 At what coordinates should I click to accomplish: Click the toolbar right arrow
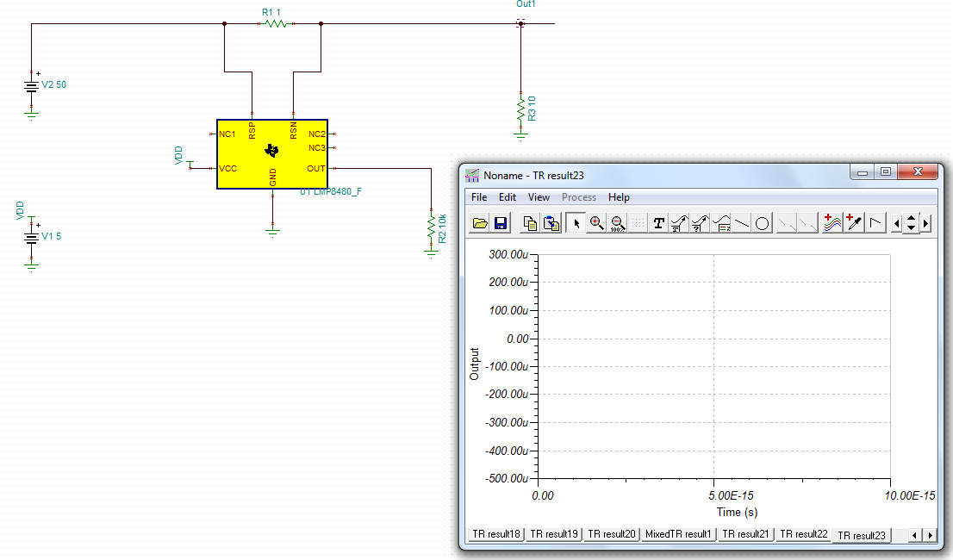925,223
